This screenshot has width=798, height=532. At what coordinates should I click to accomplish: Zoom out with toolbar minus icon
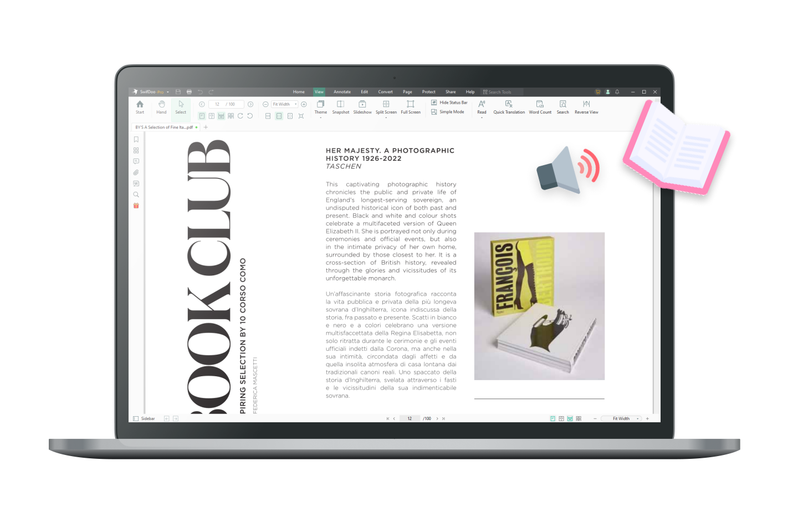tap(265, 104)
